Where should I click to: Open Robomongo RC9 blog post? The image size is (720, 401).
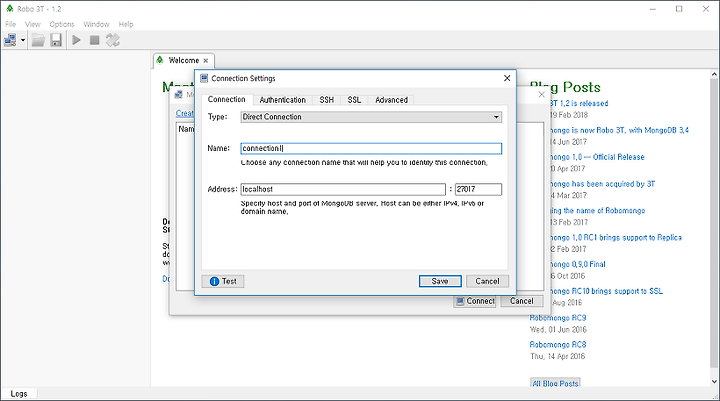point(558,318)
